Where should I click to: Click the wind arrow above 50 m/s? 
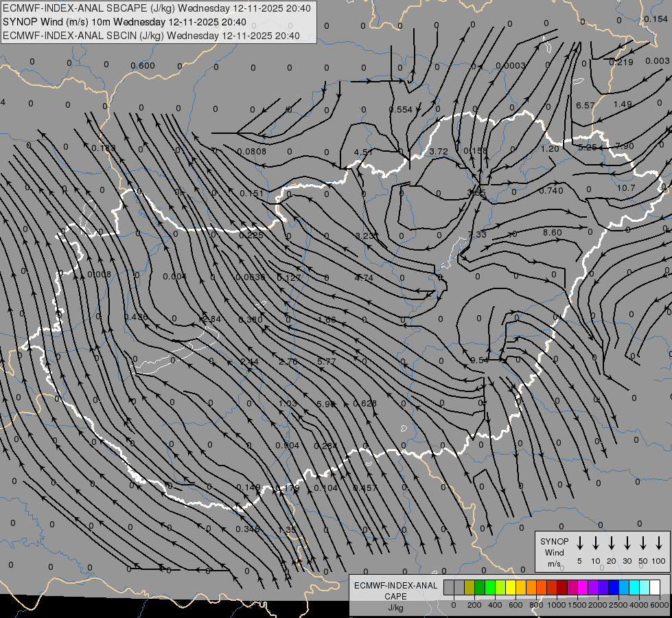(643, 542)
